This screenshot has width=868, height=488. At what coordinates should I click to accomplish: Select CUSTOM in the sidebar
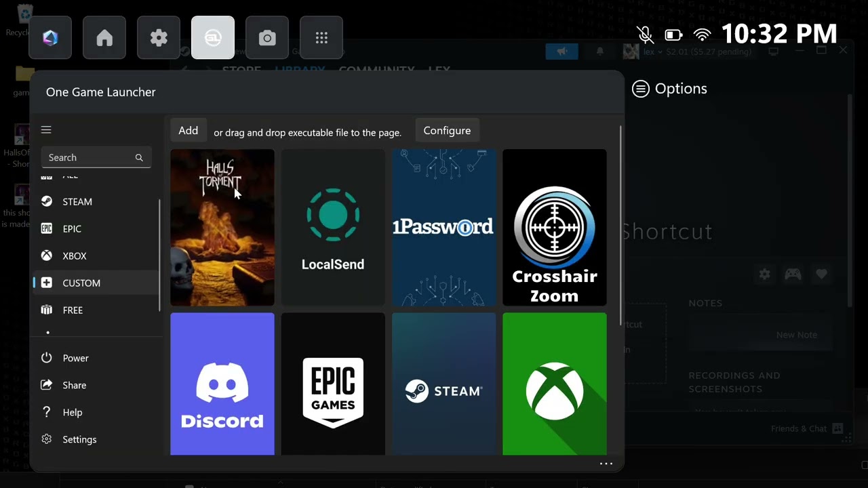(x=95, y=283)
